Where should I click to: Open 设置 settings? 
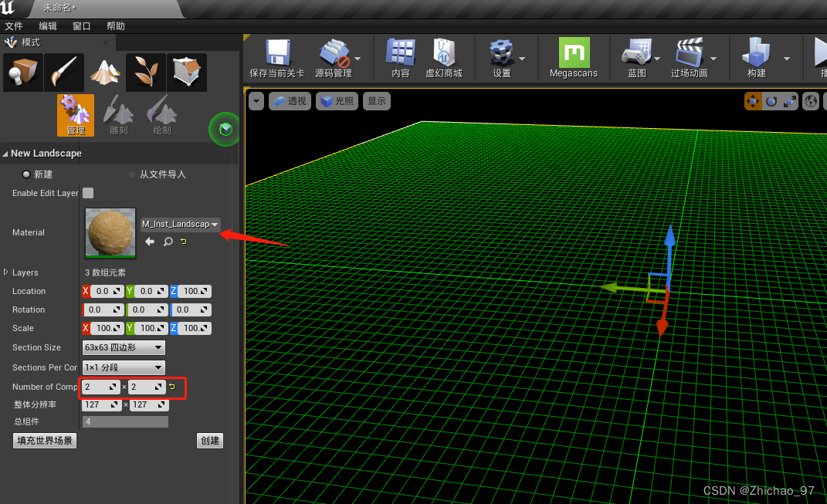pyautogui.click(x=502, y=59)
